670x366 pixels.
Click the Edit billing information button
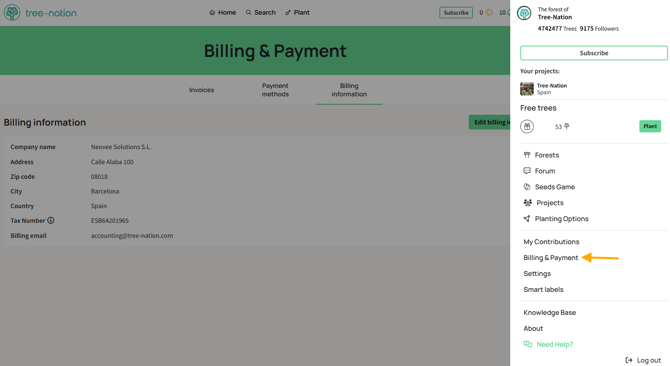pos(490,122)
